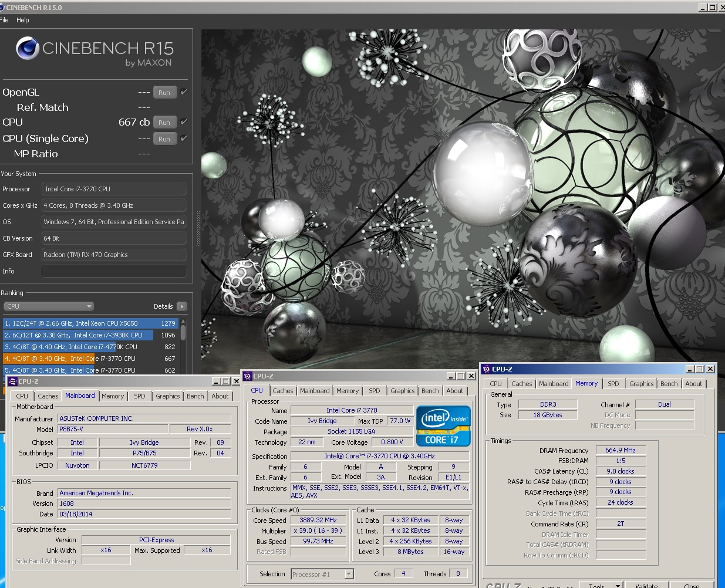Image resolution: width=725 pixels, height=588 pixels.
Task: Click the Code Name Ivy Bridge value
Action: (x=322, y=421)
